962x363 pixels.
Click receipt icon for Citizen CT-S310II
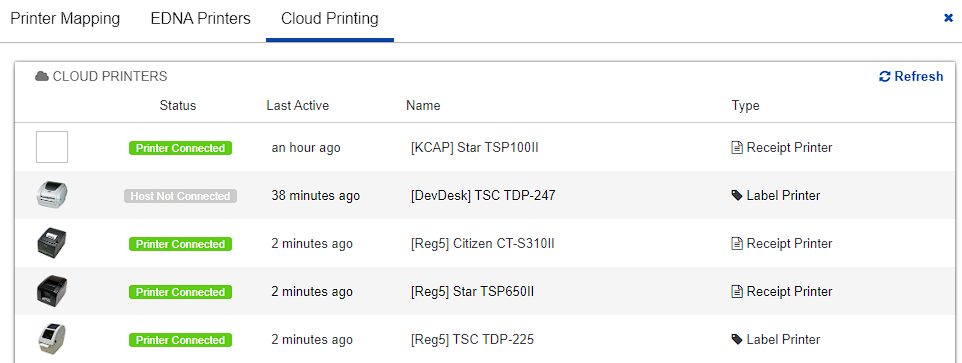tap(737, 243)
